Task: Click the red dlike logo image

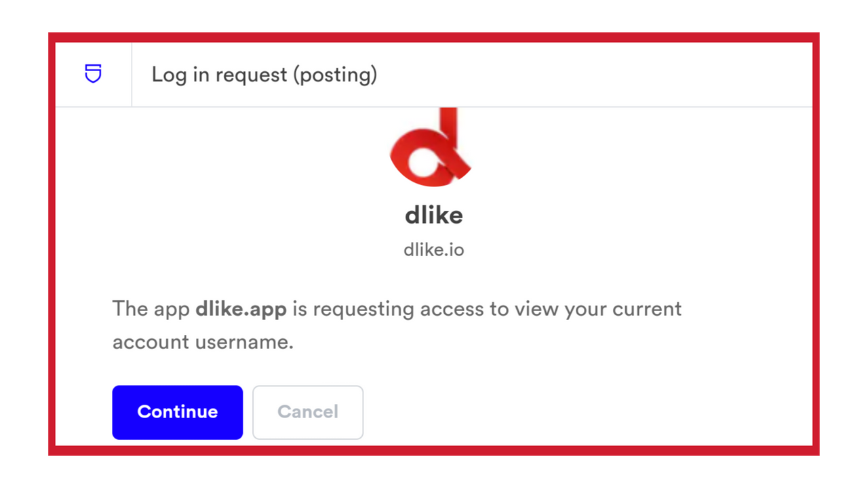Action: click(x=431, y=147)
